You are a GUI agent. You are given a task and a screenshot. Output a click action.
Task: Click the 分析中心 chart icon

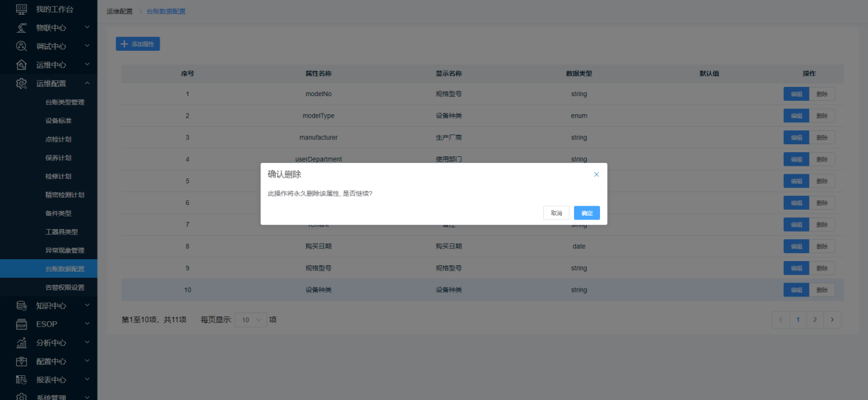pos(21,343)
